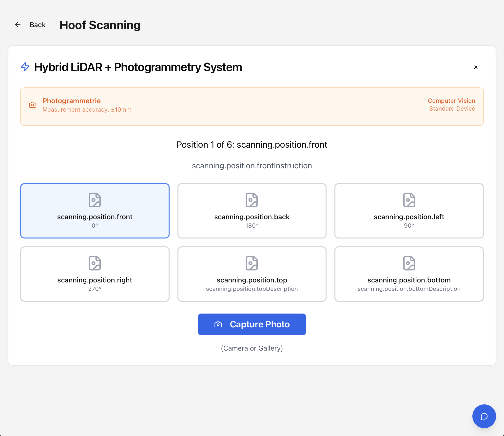504x436 pixels.
Task: Click image icon in front position card
Action: [95, 200]
